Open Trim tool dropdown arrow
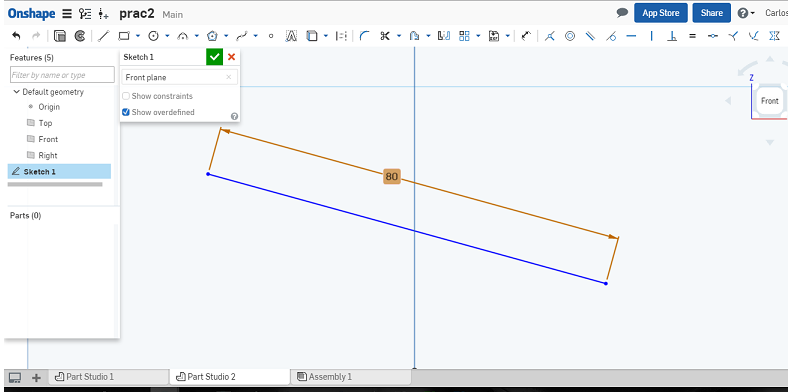Image resolution: width=788 pixels, height=392 pixels. 399,36
